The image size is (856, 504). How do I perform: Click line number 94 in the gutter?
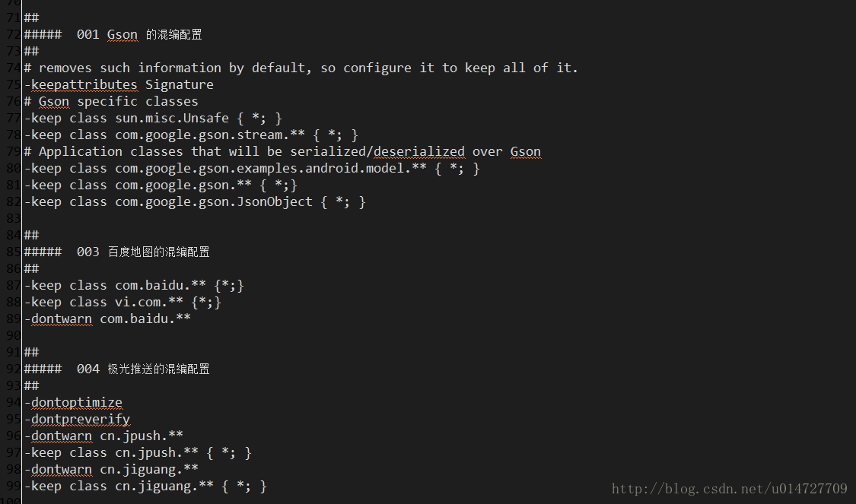coord(14,403)
